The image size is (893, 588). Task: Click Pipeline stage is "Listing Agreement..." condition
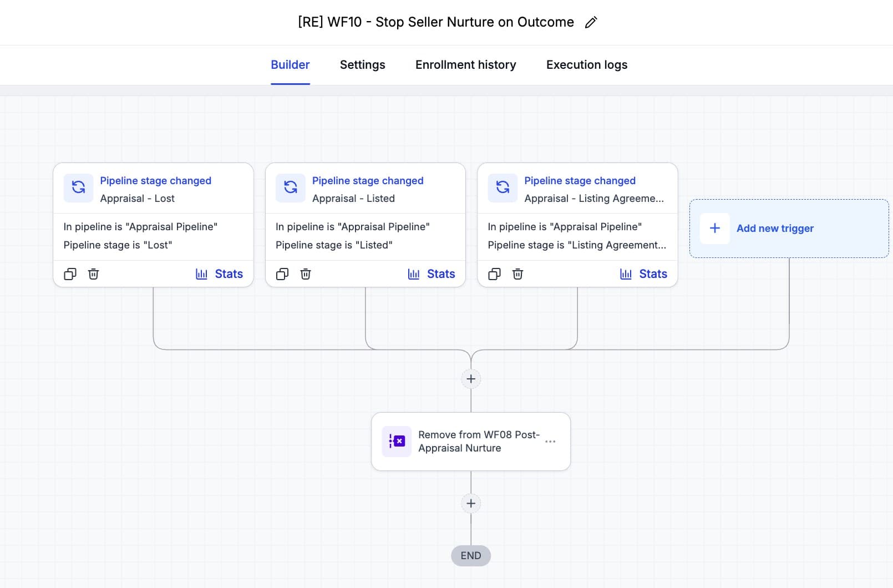point(577,245)
